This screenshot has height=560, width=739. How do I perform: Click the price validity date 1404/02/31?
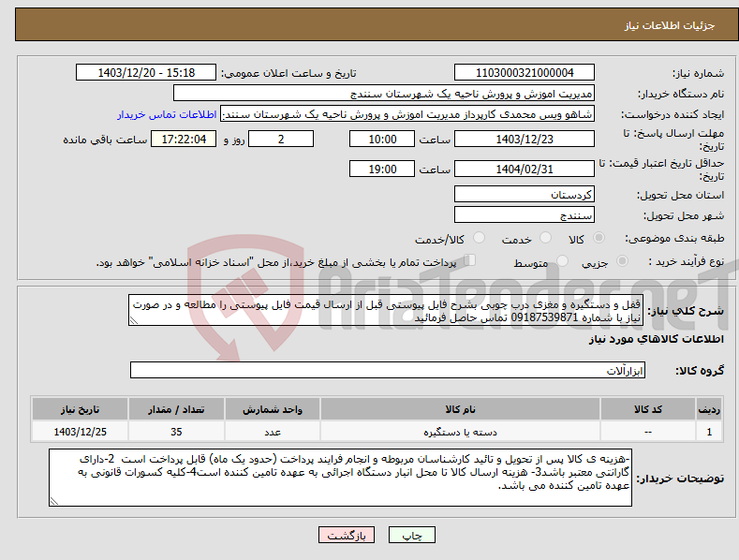click(525, 169)
